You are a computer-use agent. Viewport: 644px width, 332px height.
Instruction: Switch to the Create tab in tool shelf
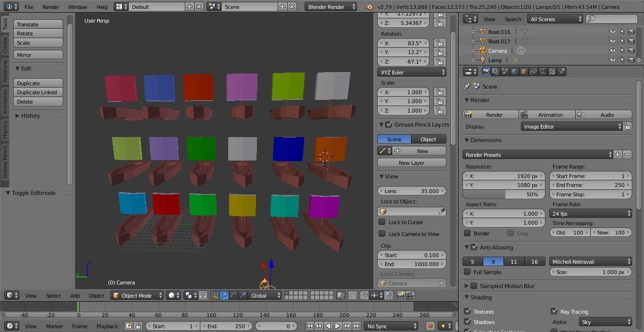pyautogui.click(x=5, y=45)
